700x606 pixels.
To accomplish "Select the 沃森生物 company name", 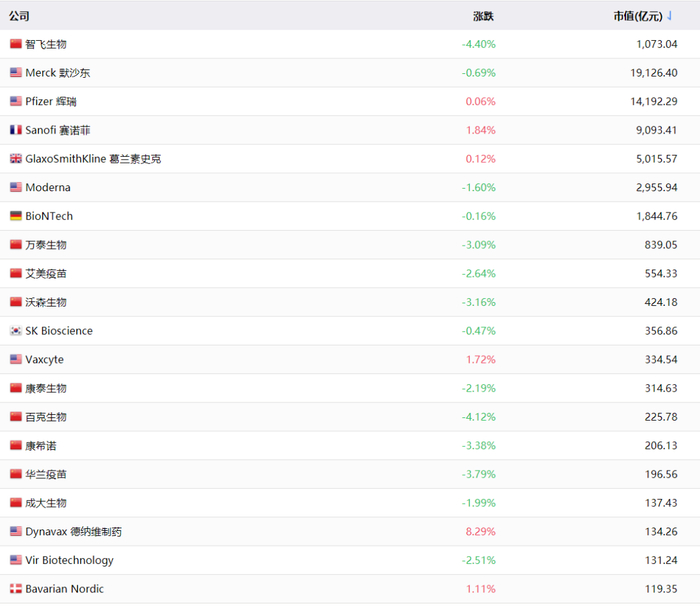I will coord(46,302).
